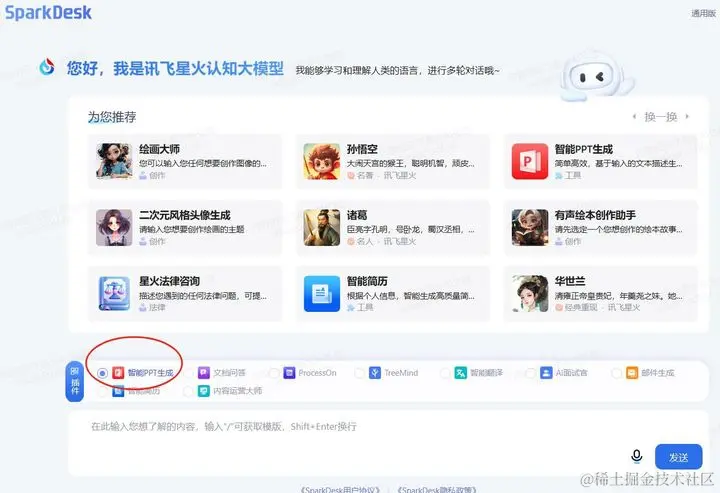Image resolution: width=720 pixels, height=493 pixels.
Task: Select the 邮件生成 plugin radio button
Action: [x=616, y=373]
